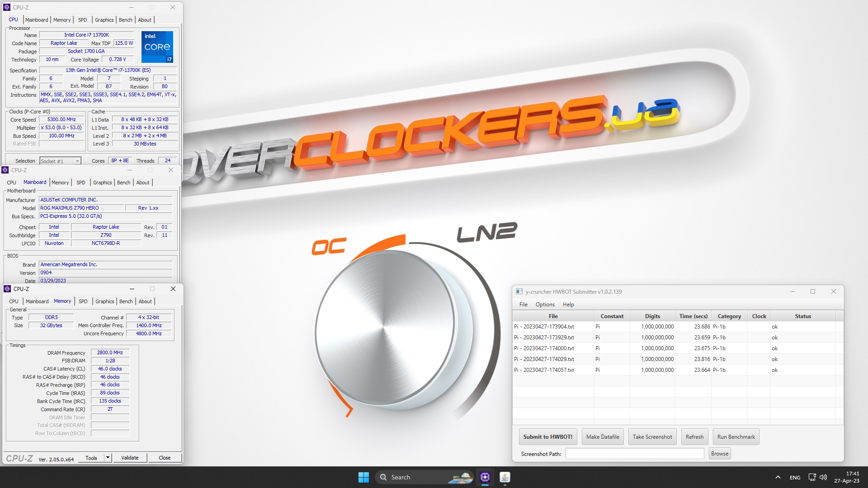
Task: Toggle About tab in mainboard CPU-Z window
Action: 142,182
